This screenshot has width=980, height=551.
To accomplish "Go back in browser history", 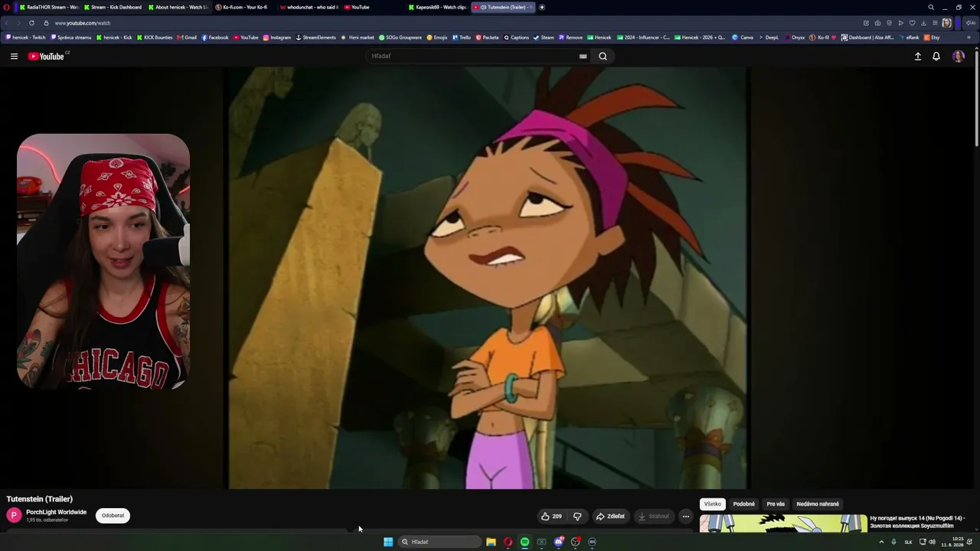I will (x=8, y=23).
